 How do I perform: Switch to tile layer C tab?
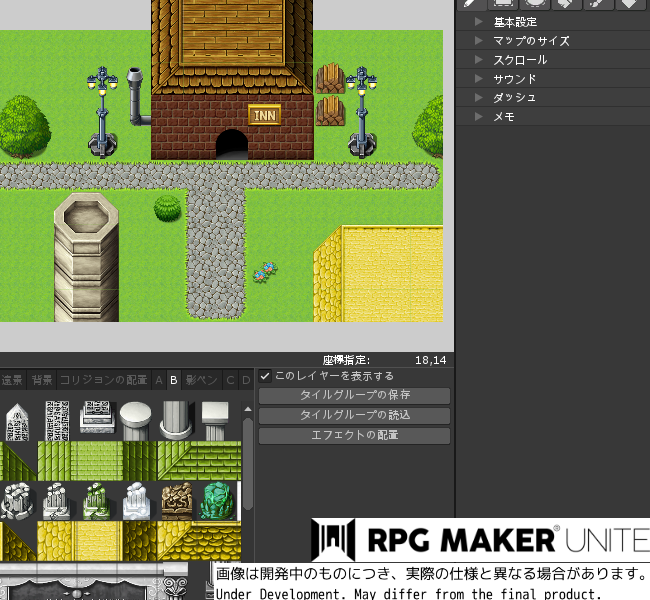[230, 380]
